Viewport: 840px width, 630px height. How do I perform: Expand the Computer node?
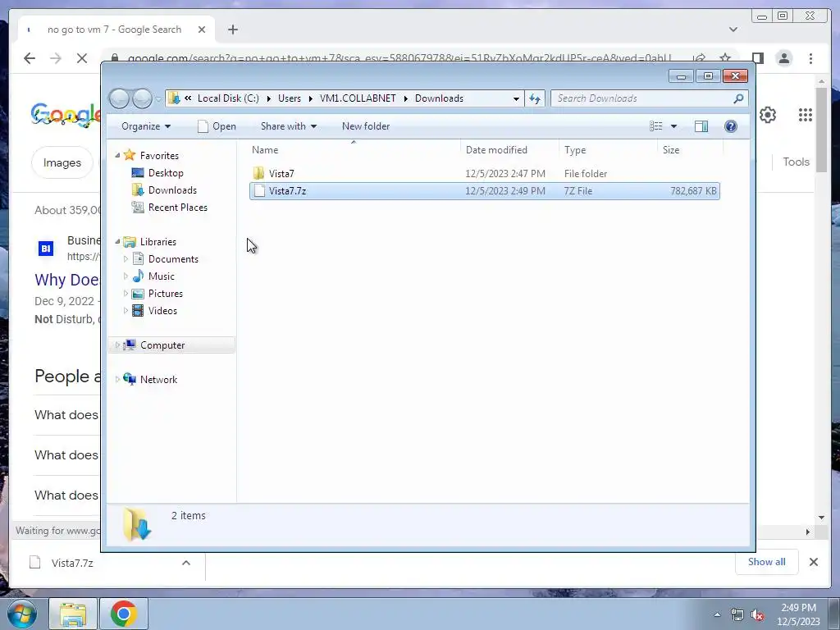117,345
